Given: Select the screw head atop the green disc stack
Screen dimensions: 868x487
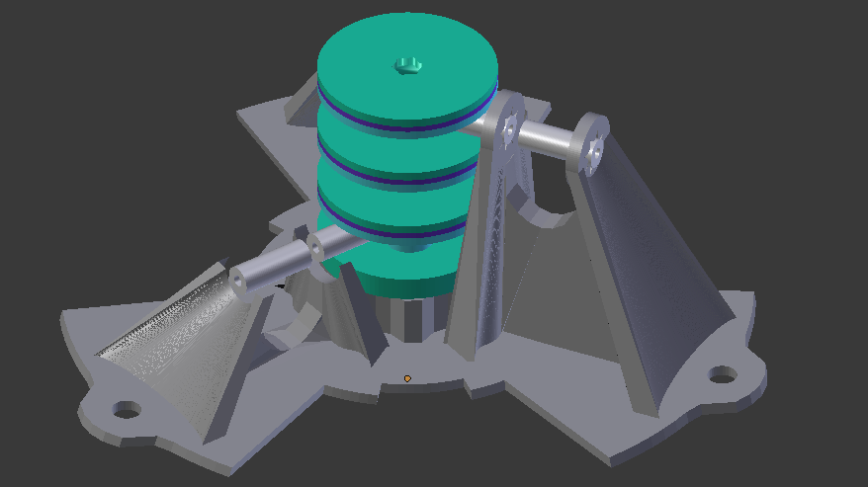Looking at the screenshot, I should click(408, 65).
